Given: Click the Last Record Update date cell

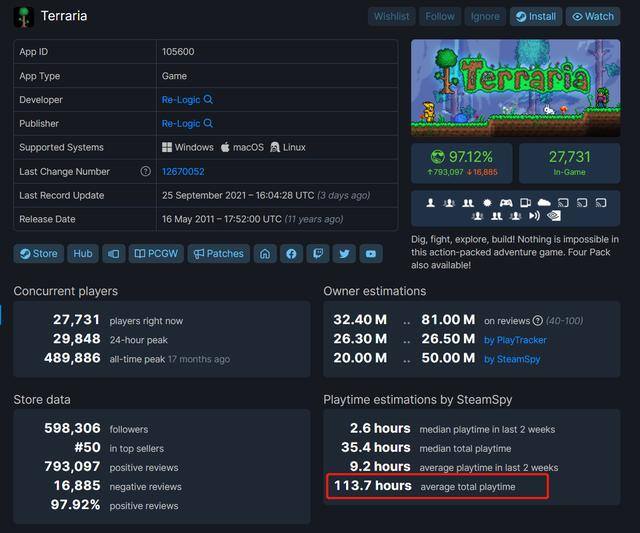Looking at the screenshot, I should tap(277, 195).
